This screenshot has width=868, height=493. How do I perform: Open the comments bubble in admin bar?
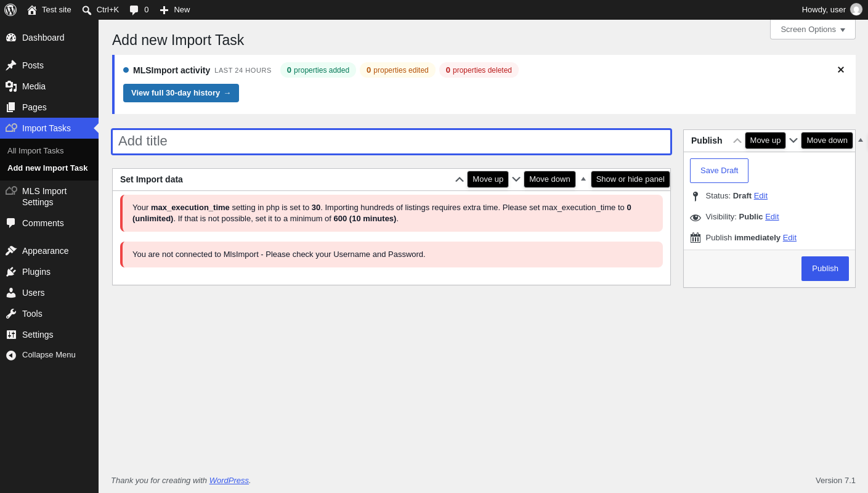pyautogui.click(x=139, y=10)
